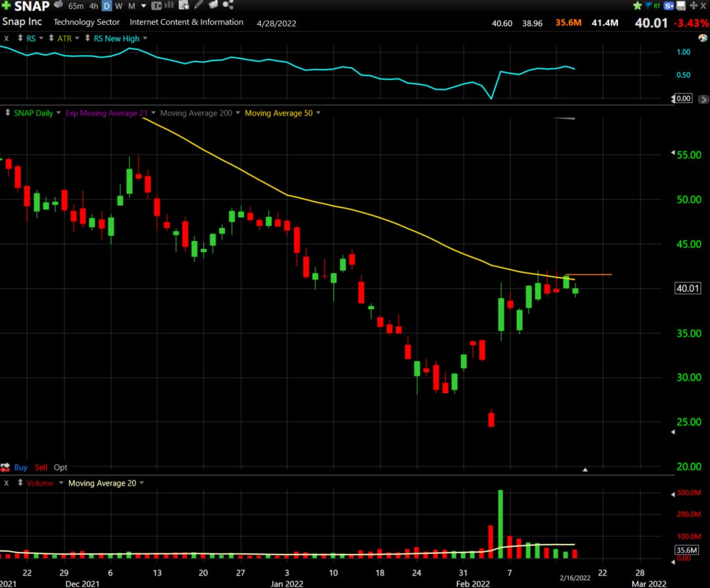Open Moving Average 200 dropdown
710x588 pixels.
tap(238, 113)
